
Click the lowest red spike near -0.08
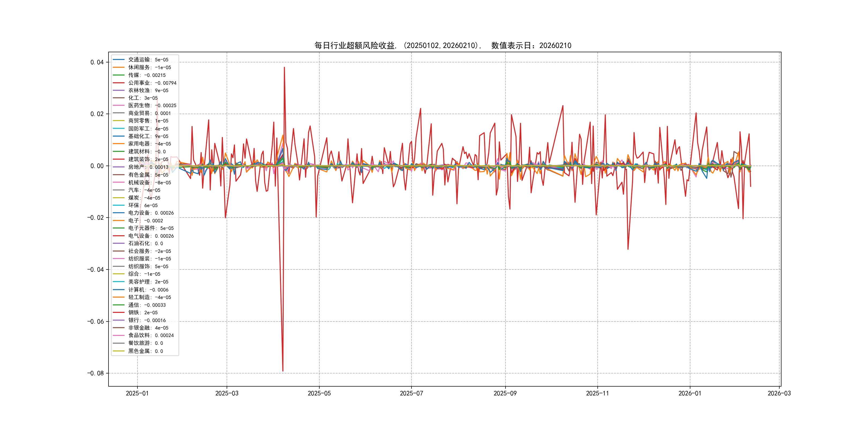[x=283, y=370]
